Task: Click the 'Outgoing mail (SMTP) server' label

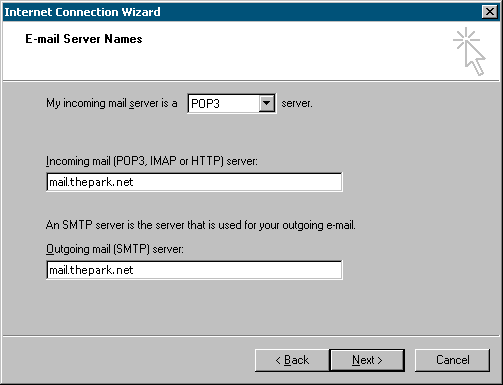Action: (115, 249)
